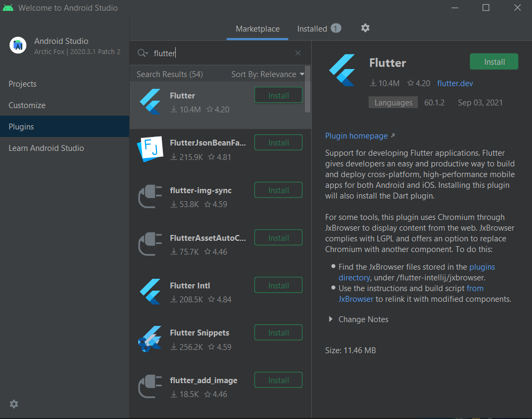Click the FlutterJsonBeanFactory plugin icon
532x419 pixels.
coord(151,149)
